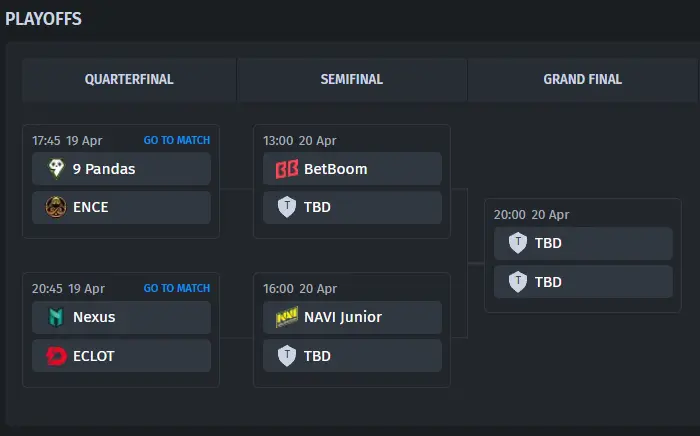
Task: Click the NAVI Junior yellow logo
Action: (x=287, y=317)
